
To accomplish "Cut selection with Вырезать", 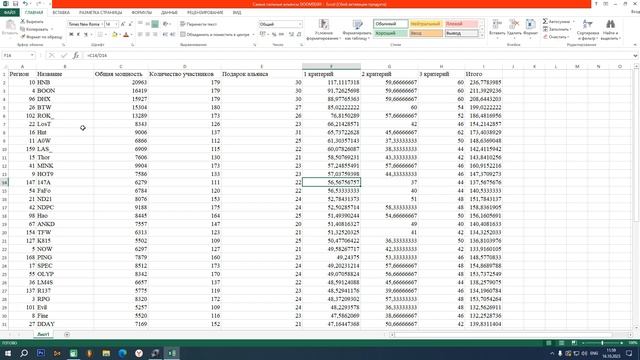I will [x=32, y=21].
